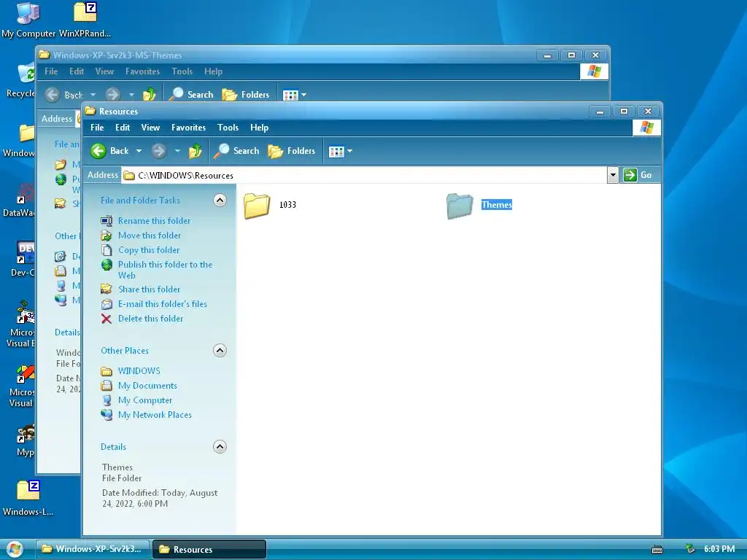Select the Themes folder icon
This screenshot has width=747, height=560.
[x=460, y=206]
